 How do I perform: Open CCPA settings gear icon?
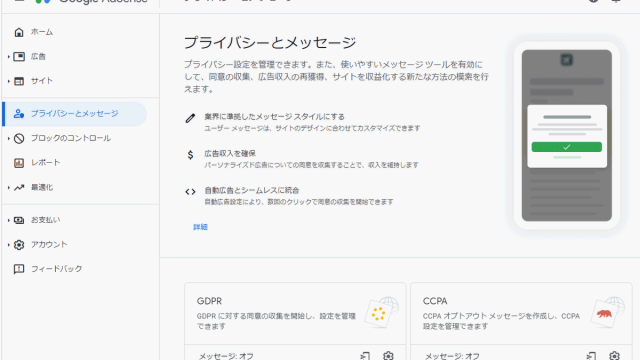pyautogui.click(x=614, y=356)
